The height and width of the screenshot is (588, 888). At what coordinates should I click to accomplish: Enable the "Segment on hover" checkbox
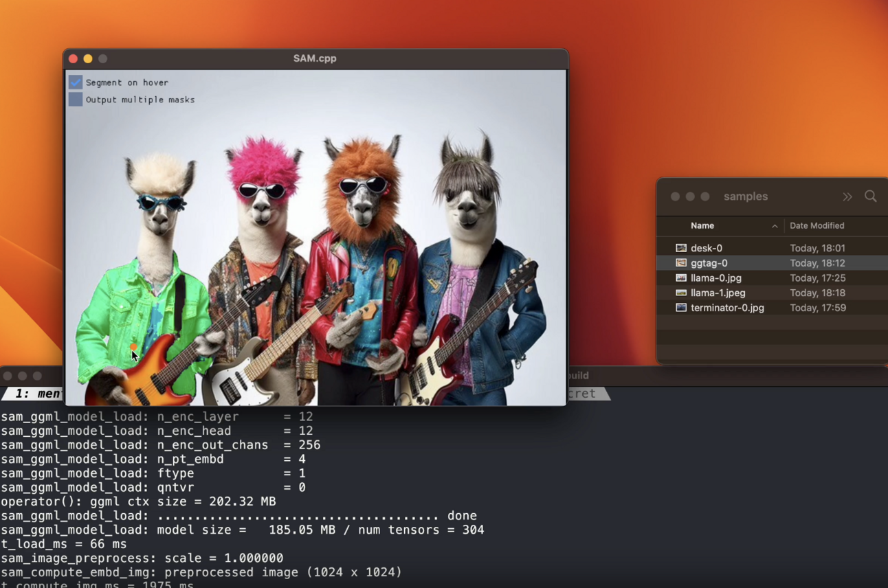(x=76, y=82)
